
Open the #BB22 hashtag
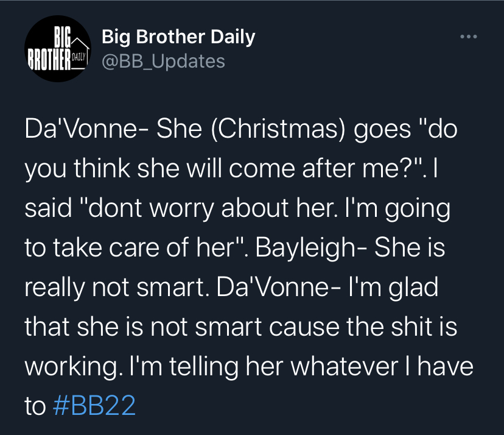(x=94, y=405)
